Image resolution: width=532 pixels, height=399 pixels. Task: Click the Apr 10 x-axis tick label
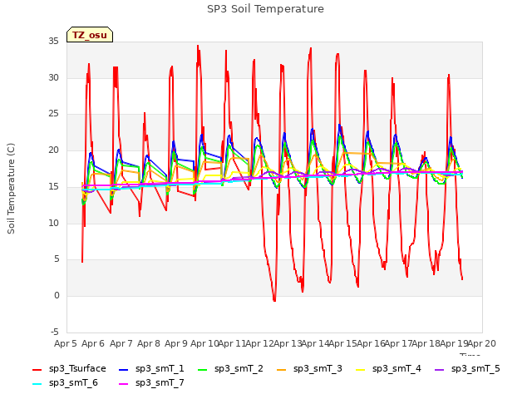tap(204, 343)
